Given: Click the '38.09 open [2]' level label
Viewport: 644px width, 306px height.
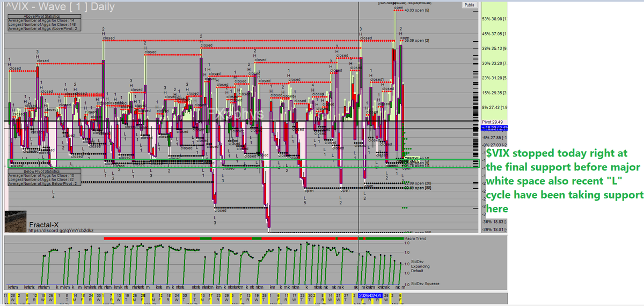Looking at the screenshot, I should [x=416, y=40].
